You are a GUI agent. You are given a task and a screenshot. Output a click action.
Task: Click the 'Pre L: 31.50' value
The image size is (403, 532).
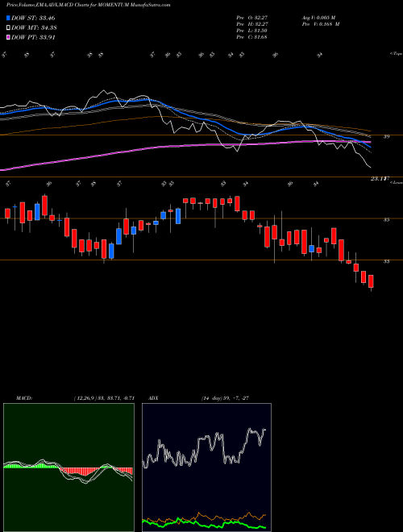251,30
